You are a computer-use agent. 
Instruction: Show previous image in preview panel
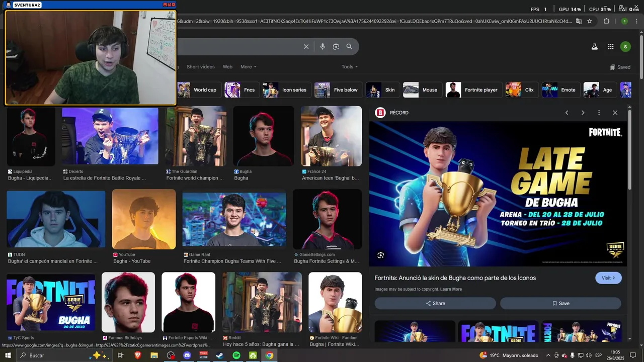pos(567,113)
